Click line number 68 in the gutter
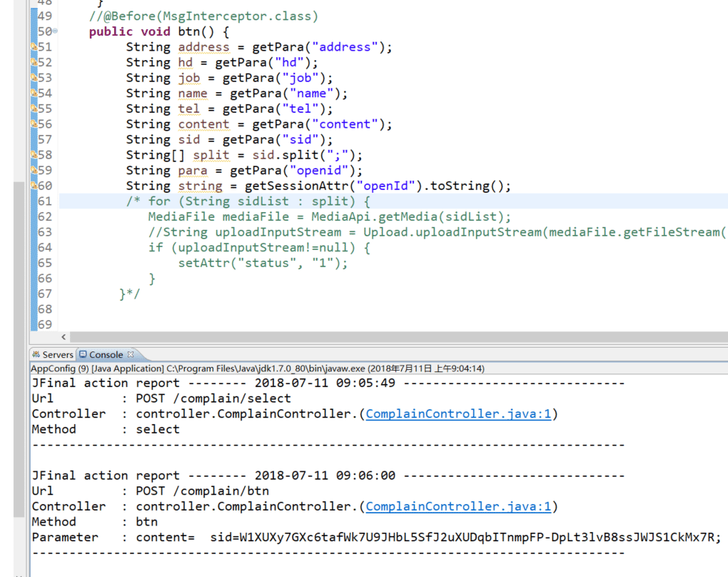 [44, 309]
